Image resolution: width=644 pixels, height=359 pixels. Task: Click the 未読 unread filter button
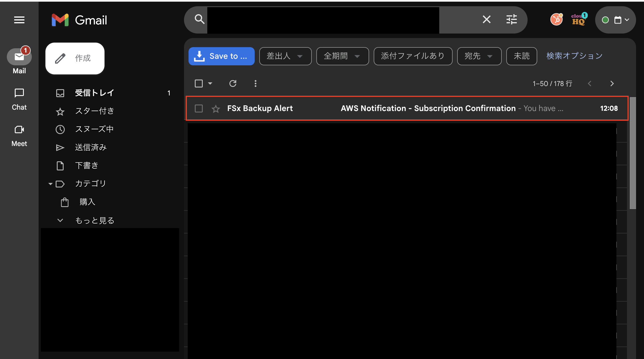tap(521, 56)
